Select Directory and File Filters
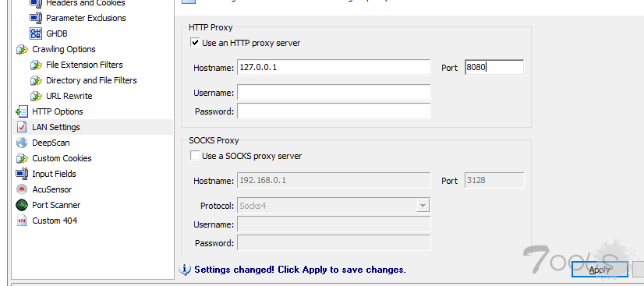The height and width of the screenshot is (286, 644). (91, 80)
